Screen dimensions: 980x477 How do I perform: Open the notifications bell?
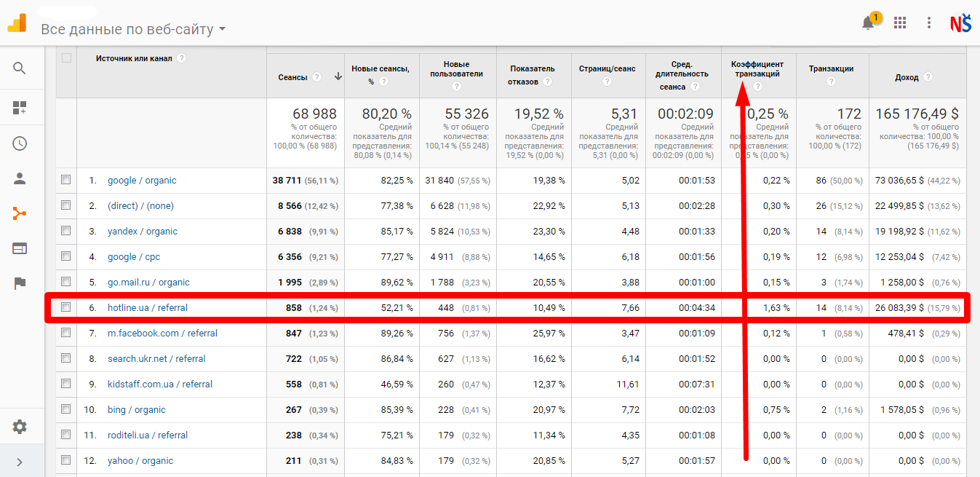tap(868, 23)
